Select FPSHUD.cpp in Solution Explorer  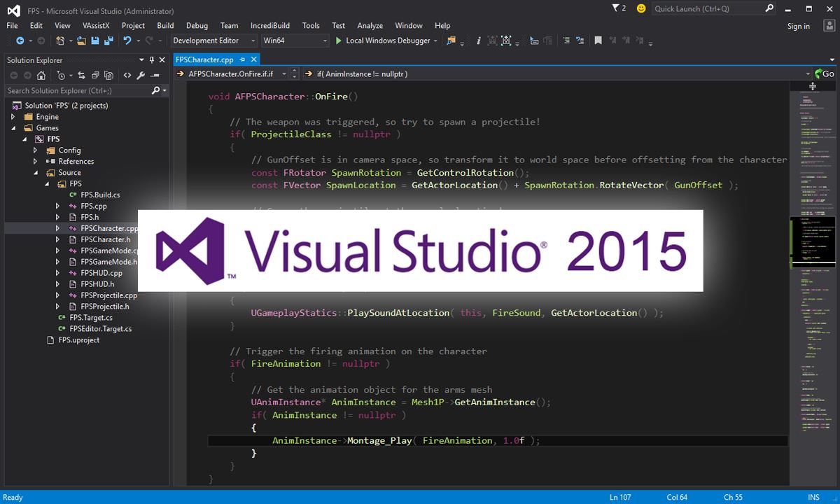pyautogui.click(x=101, y=273)
